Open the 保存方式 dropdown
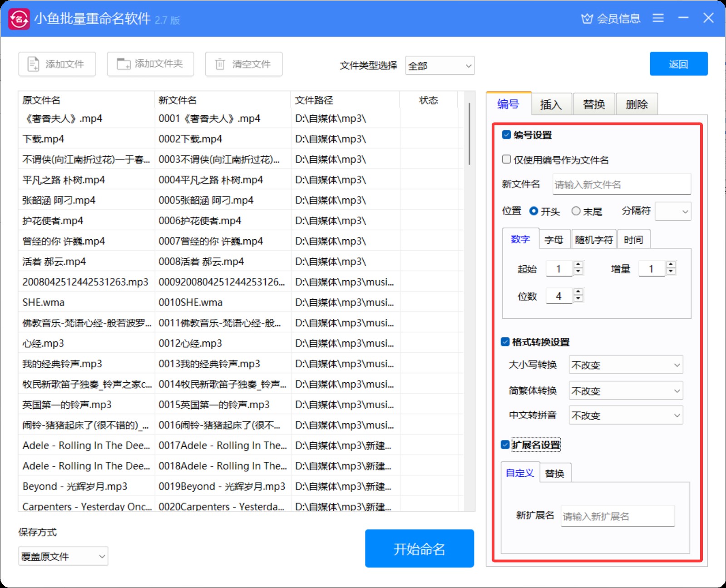Screen dimensions: 726x588 pos(63,556)
